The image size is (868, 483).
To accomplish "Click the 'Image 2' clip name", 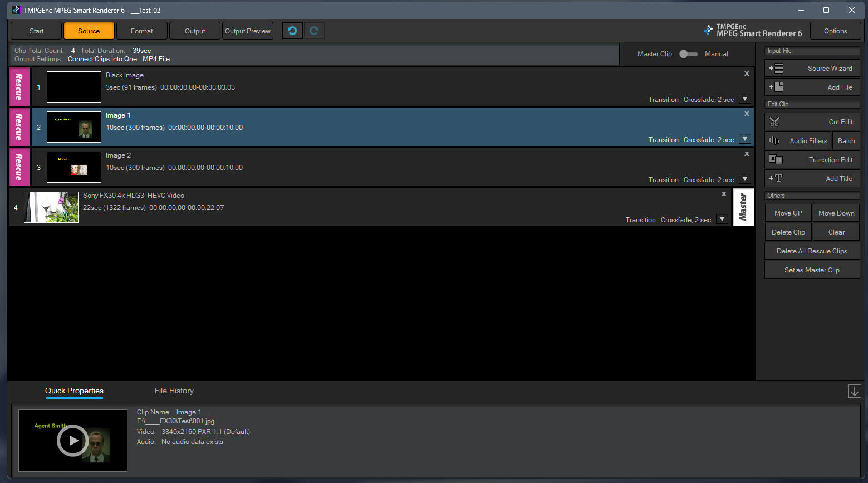I will (x=119, y=155).
